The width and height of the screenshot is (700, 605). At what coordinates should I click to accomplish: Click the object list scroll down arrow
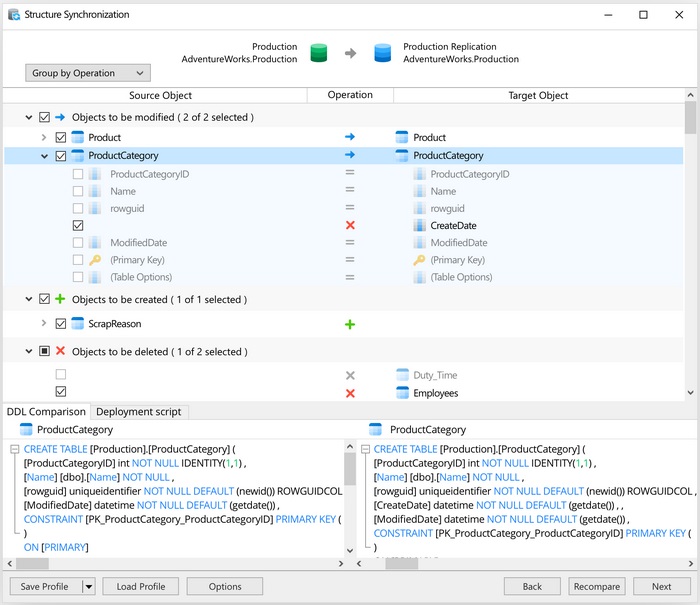tap(690, 392)
